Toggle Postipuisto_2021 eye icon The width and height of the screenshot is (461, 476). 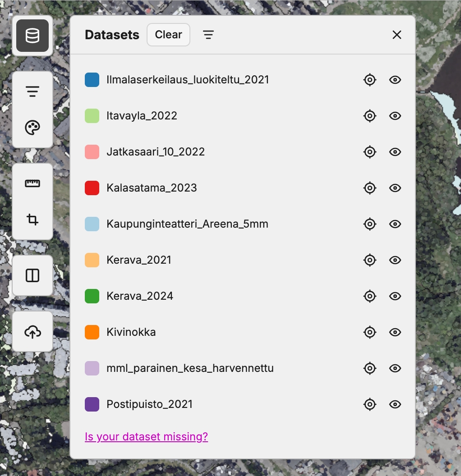[395, 404]
